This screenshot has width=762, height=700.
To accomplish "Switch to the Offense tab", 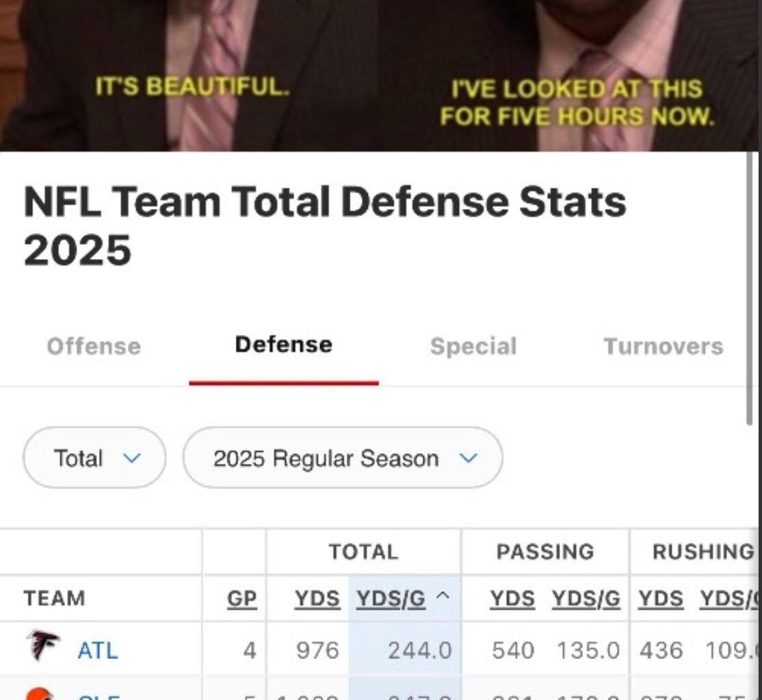I will point(93,347).
